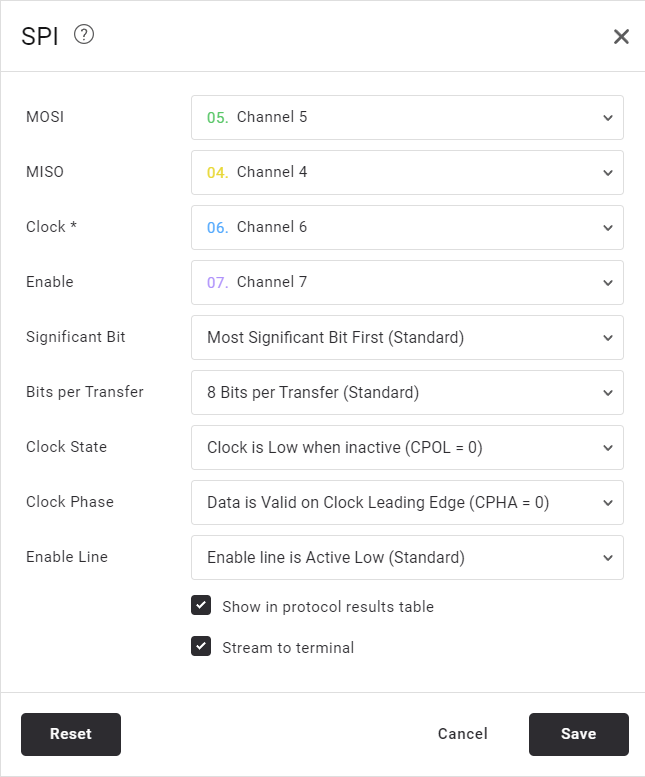Click the Show in protocol results table label
This screenshot has width=645, height=777.
click(x=328, y=607)
